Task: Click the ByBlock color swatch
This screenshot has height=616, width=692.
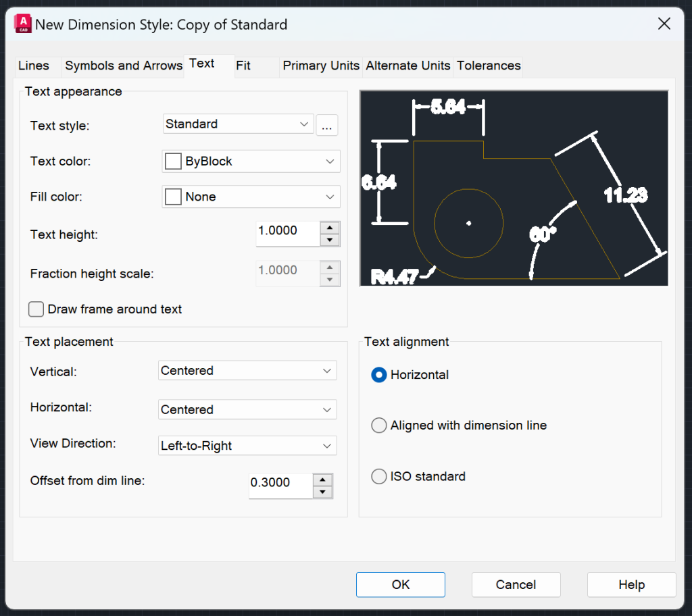Action: pos(173,161)
